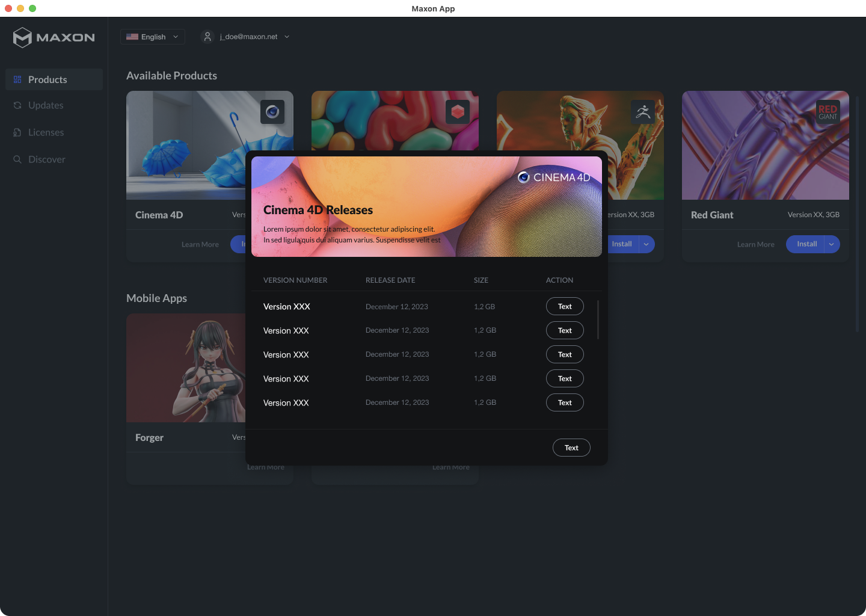Click the Licenses lock icon in sidebar

(x=17, y=132)
